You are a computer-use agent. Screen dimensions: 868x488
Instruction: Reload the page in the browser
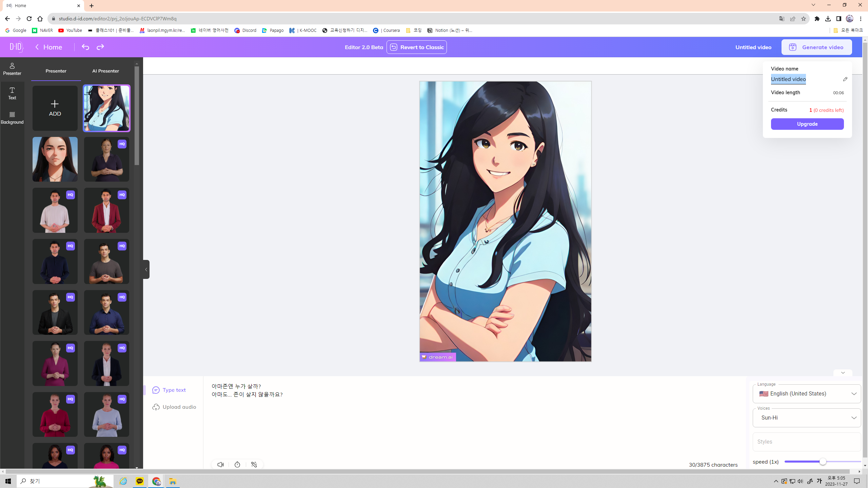pos(29,19)
